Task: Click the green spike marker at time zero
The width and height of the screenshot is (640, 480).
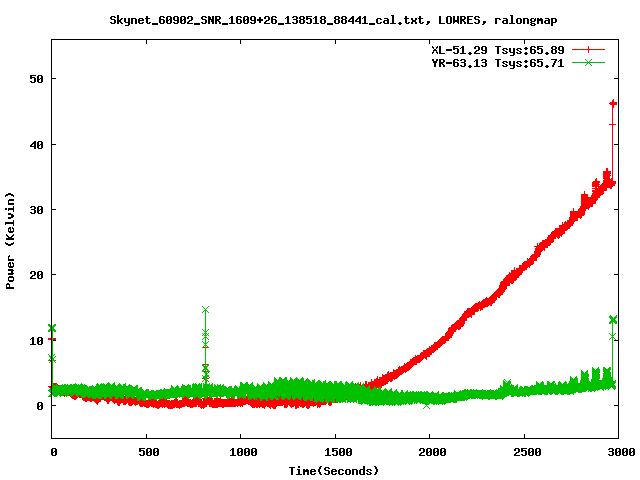Action: (52, 328)
